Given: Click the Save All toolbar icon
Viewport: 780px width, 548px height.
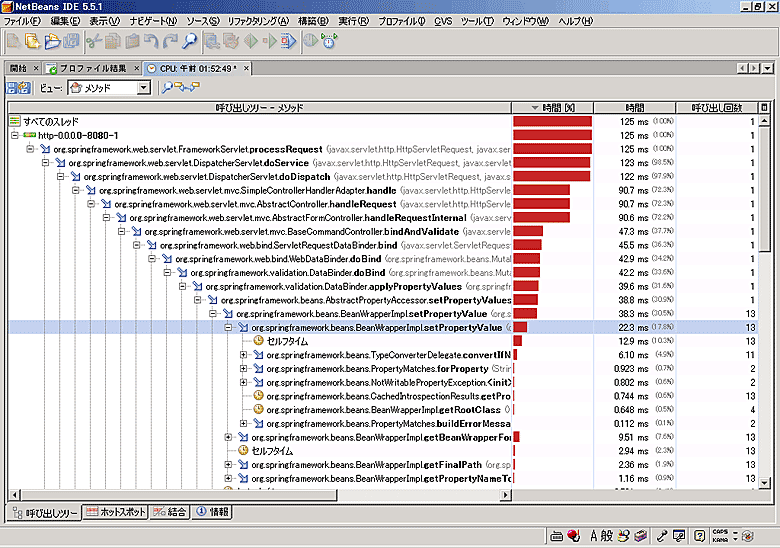Looking at the screenshot, I should coord(71,41).
